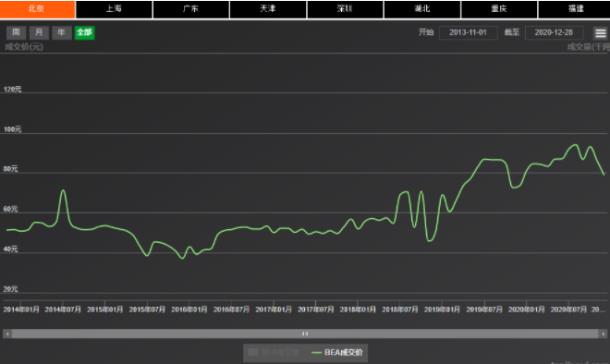Image resolution: width=610 pixels, height=364 pixels.
Task: Select the 年 (year) range button
Action: tap(62, 32)
